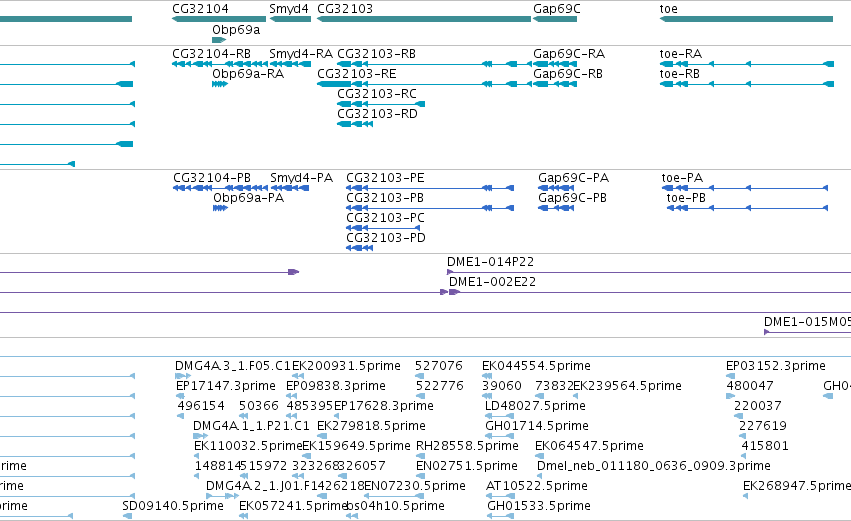Click the toe-PB protein label
The image size is (851, 521).
pos(686,198)
